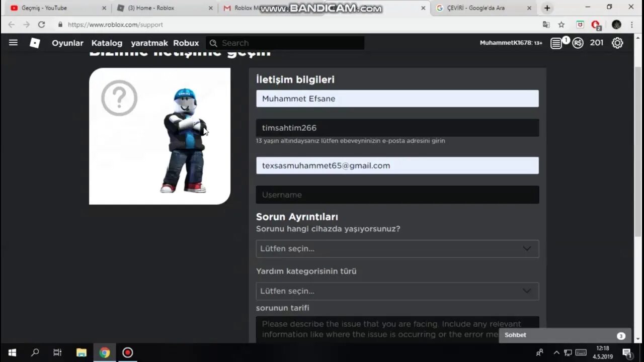Screen dimensions: 644x362
Task: Click username MuhammetK1678 in header
Action: [x=511, y=43]
